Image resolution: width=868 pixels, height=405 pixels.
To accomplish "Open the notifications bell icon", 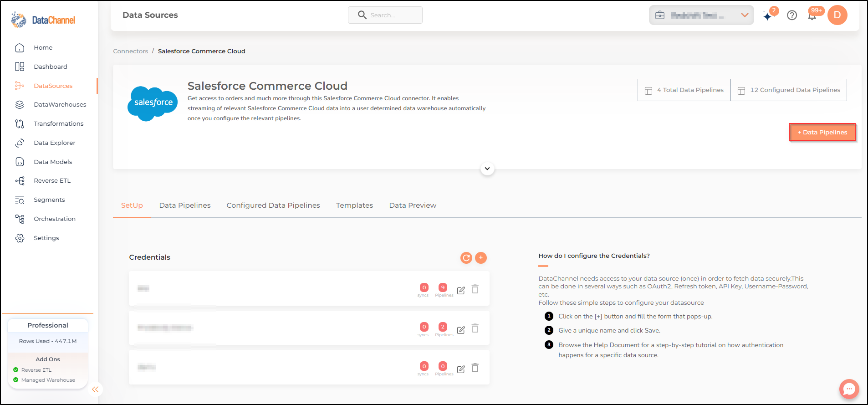I will click(812, 16).
